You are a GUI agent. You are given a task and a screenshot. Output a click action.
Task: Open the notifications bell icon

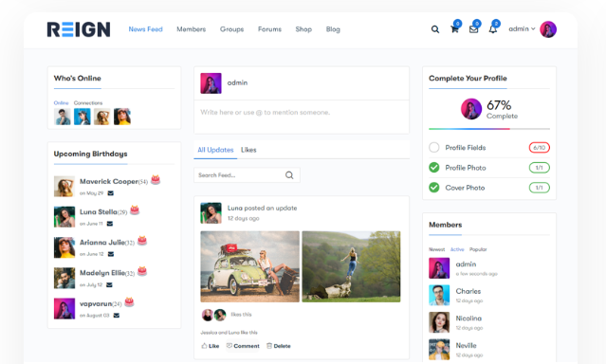tap(493, 29)
